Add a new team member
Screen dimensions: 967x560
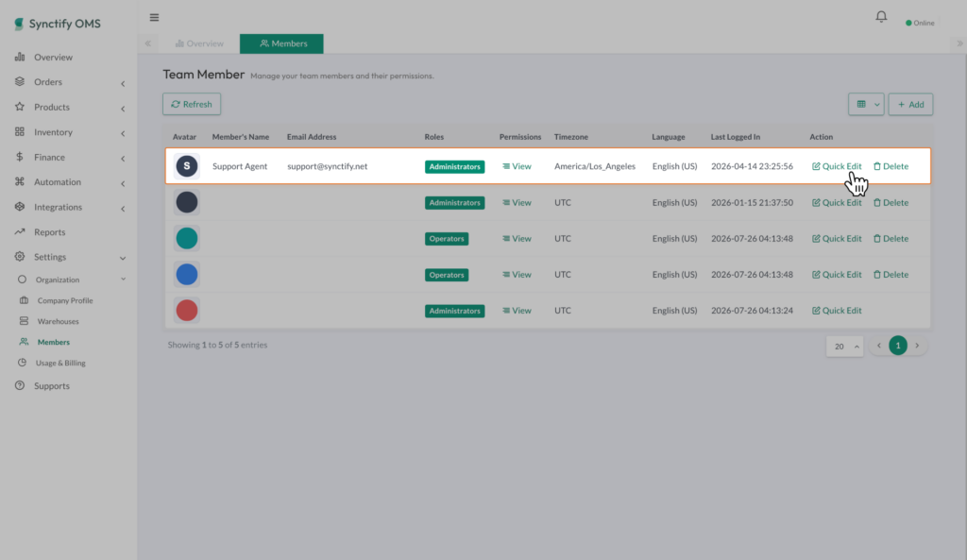click(910, 104)
